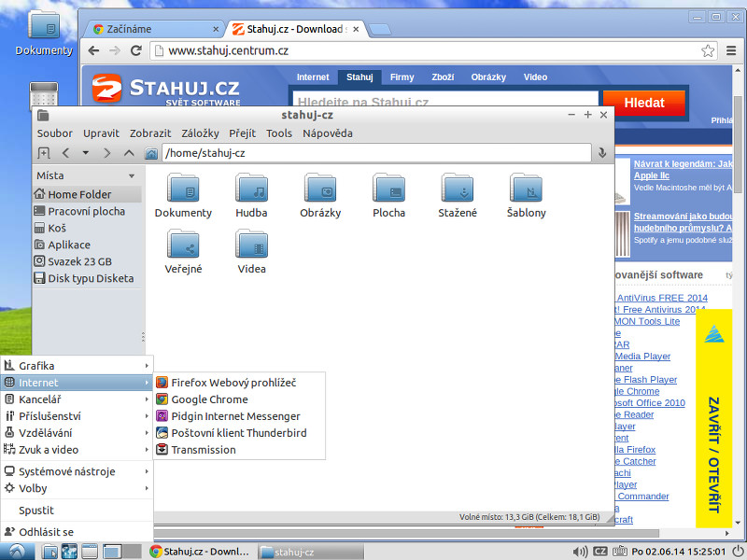Open the history dropdown arrow in file manager
The width and height of the screenshot is (747, 560).
[x=86, y=153]
